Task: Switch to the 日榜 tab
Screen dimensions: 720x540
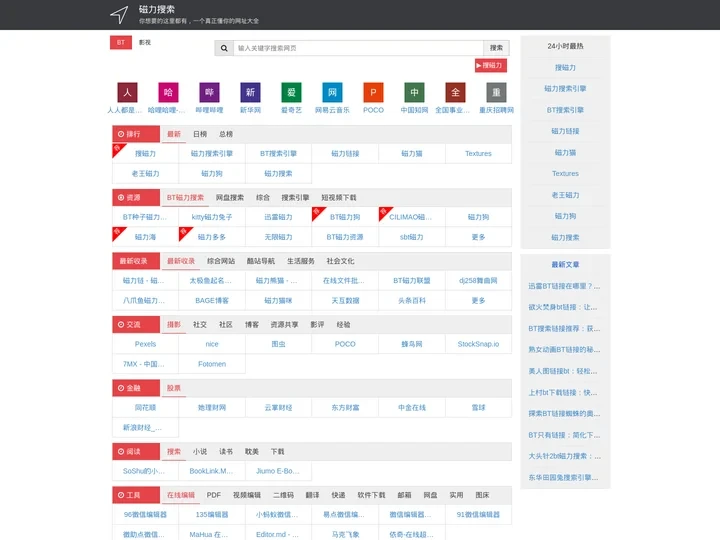Action: 200,134
